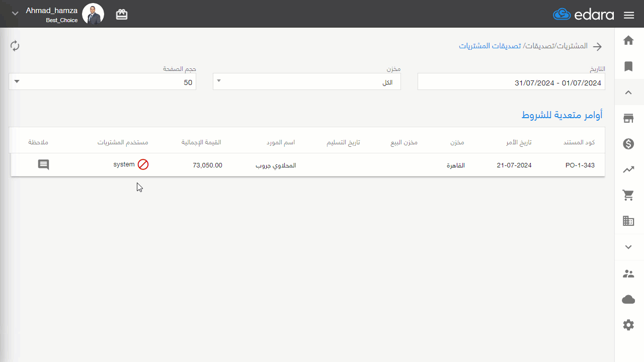Click column header تاريخ التسليم
644x362 pixels.
(x=344, y=142)
